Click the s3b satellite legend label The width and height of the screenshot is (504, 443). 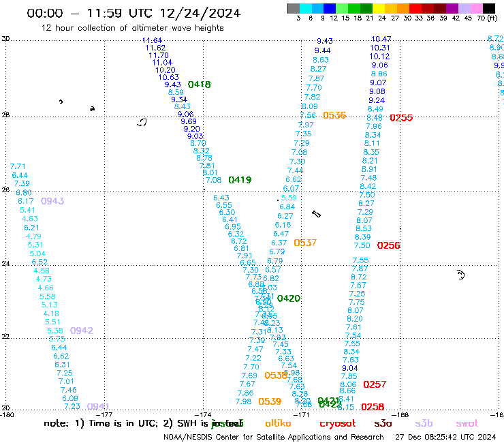point(424,423)
